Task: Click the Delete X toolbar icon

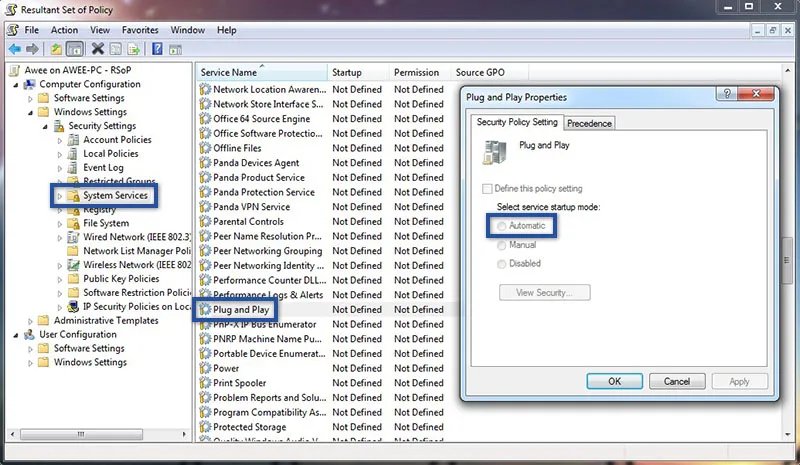Action: tap(98, 49)
